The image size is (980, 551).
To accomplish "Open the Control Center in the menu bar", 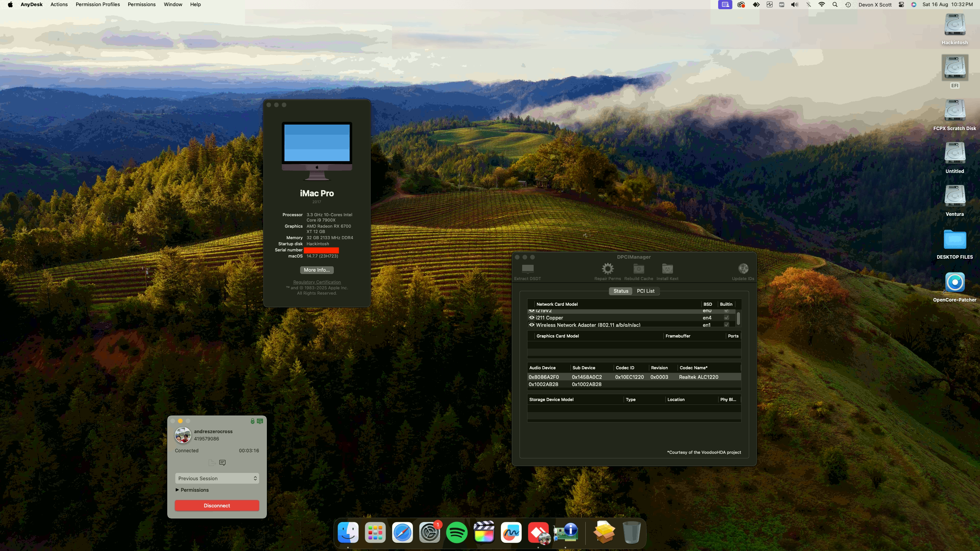I will (x=901, y=5).
